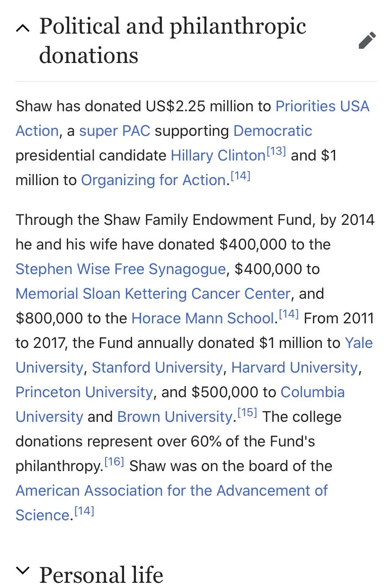Open citation 13 after Hillary Clinton

(276, 152)
